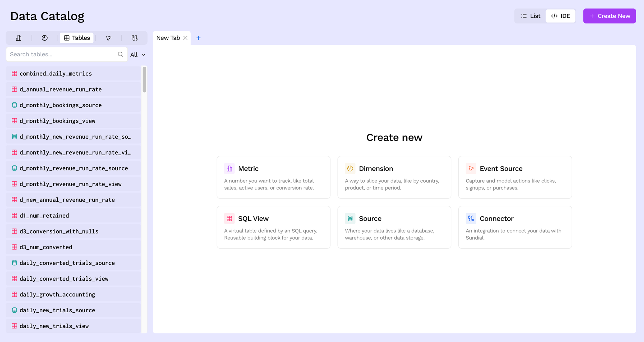Select the Dimensions filter icon
Viewport: 644px width, 342px height.
tap(44, 38)
